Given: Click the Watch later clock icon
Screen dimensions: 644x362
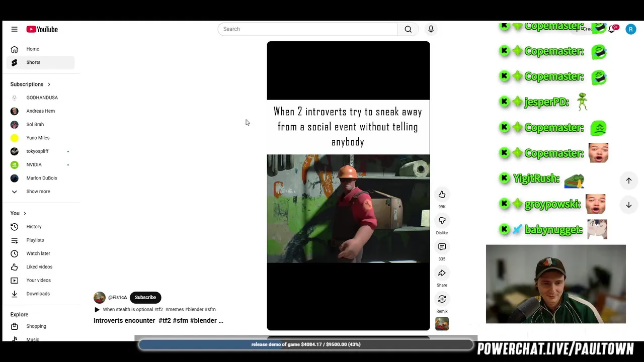Looking at the screenshot, I should pyautogui.click(x=14, y=253).
